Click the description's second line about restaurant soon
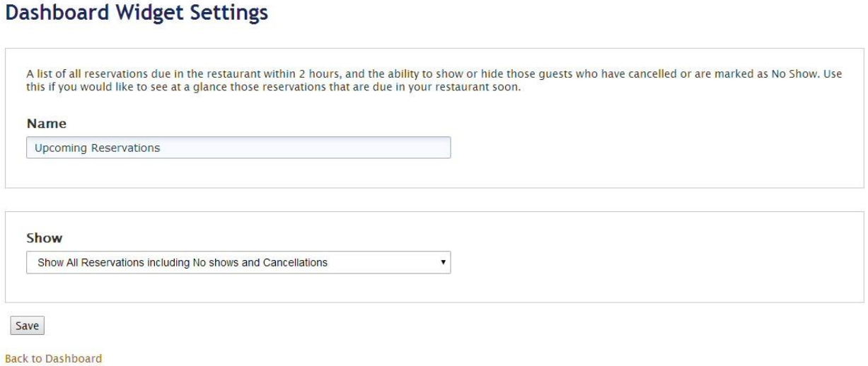Viewport: 868px width, 366px height. click(273, 85)
